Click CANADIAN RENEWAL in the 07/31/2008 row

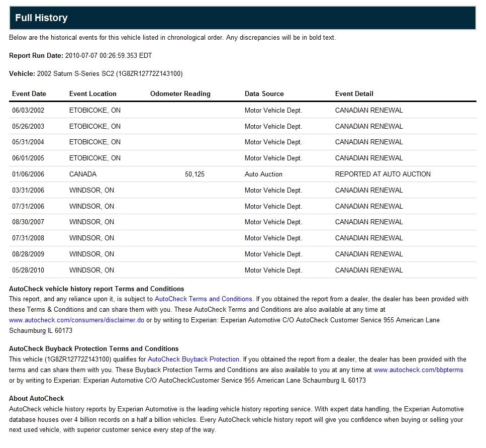(369, 238)
